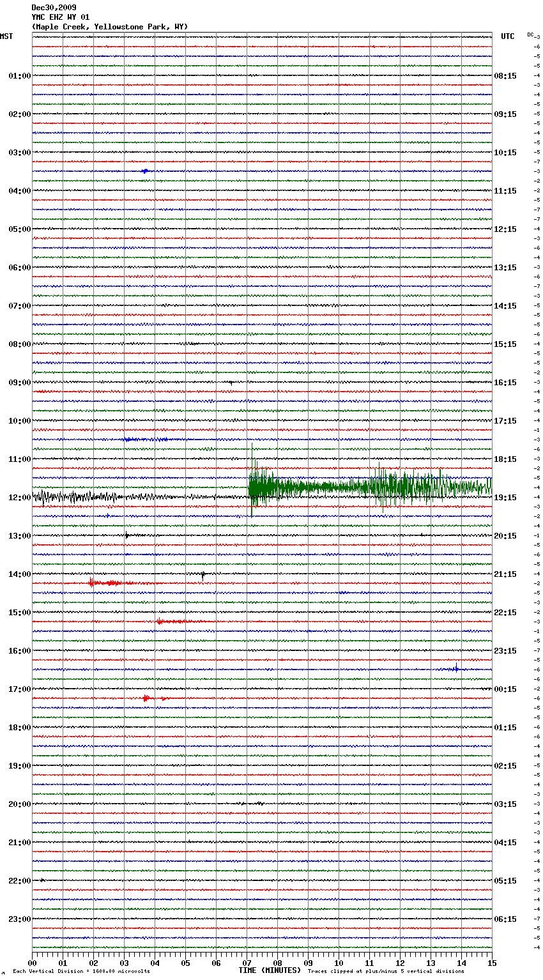Select the 12:00 MST time label
543x980 pixels.
(19, 498)
